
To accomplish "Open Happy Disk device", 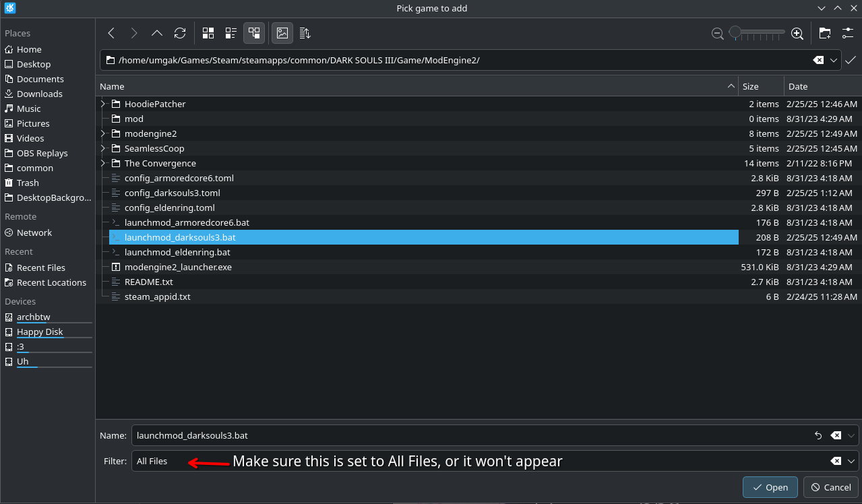I will [47, 332].
